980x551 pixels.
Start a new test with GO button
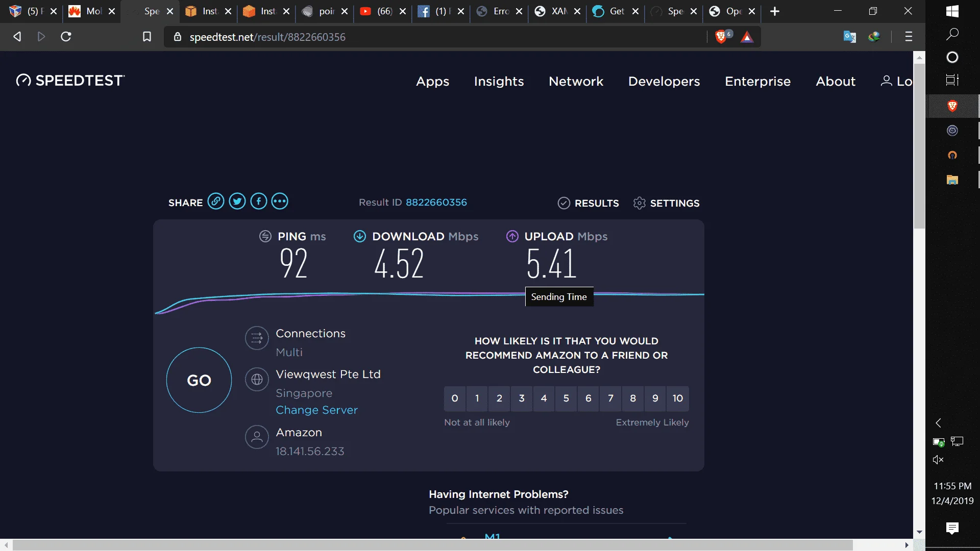coord(199,380)
